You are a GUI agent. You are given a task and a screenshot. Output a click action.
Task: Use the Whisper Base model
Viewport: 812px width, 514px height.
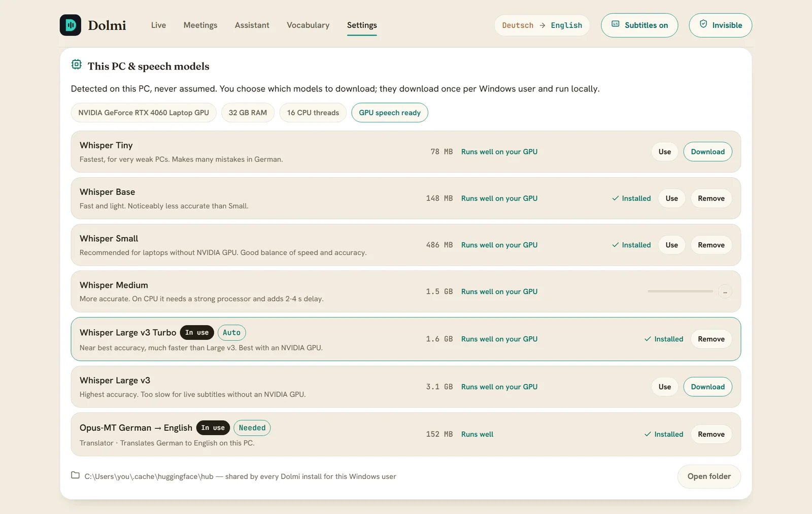coord(671,199)
